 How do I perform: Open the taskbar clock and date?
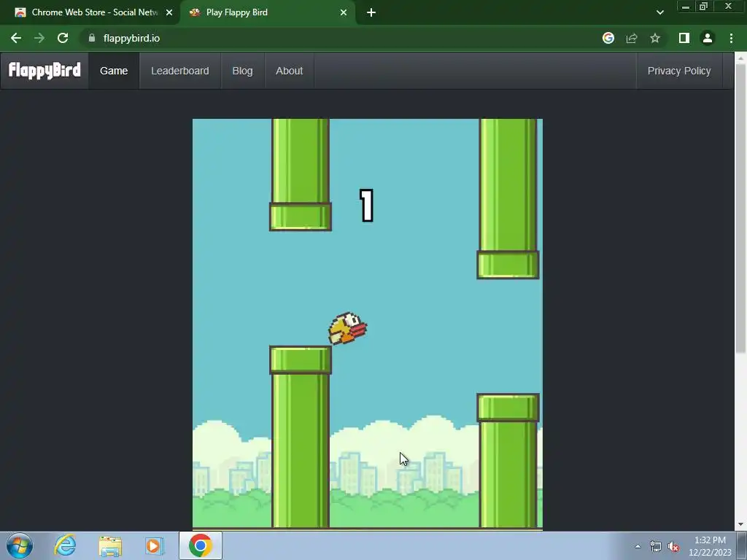tap(710, 546)
